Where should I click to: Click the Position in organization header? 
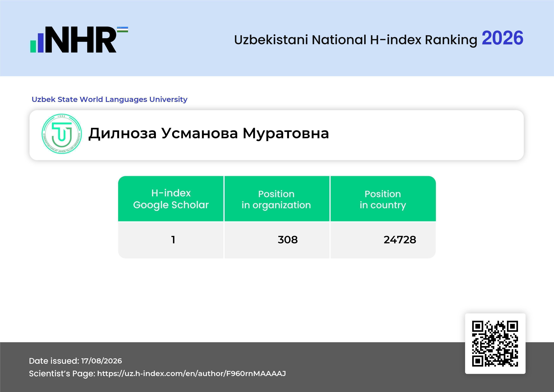click(x=277, y=199)
